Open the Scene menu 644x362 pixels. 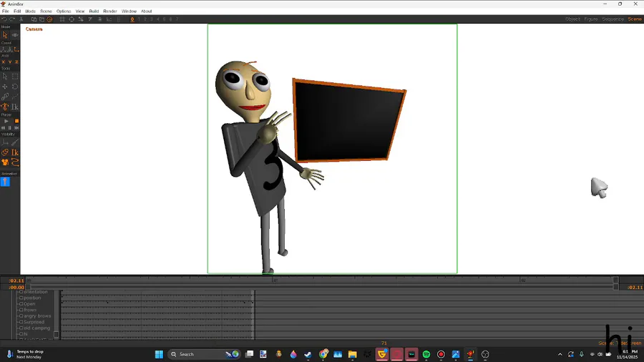[x=46, y=11]
